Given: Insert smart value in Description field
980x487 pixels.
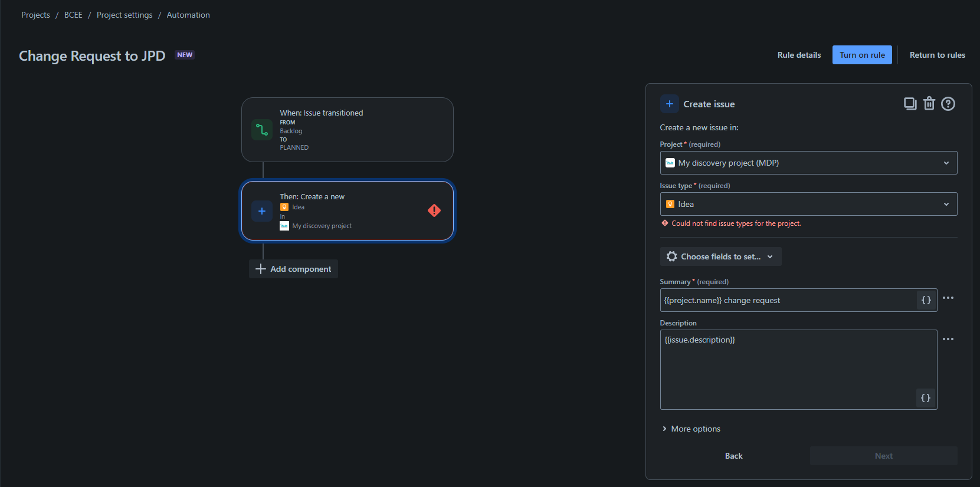Looking at the screenshot, I should point(926,398).
